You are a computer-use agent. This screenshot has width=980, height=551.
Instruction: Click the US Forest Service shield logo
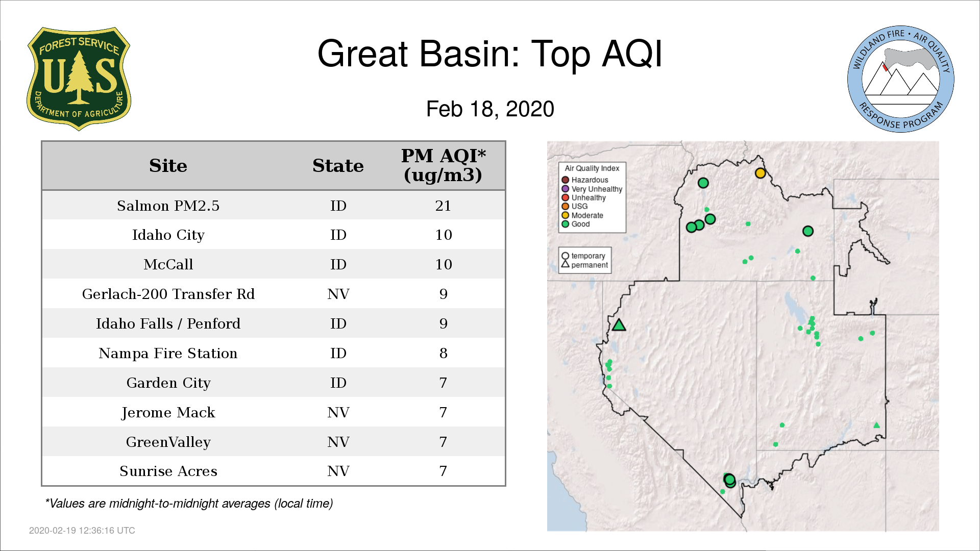point(79,79)
